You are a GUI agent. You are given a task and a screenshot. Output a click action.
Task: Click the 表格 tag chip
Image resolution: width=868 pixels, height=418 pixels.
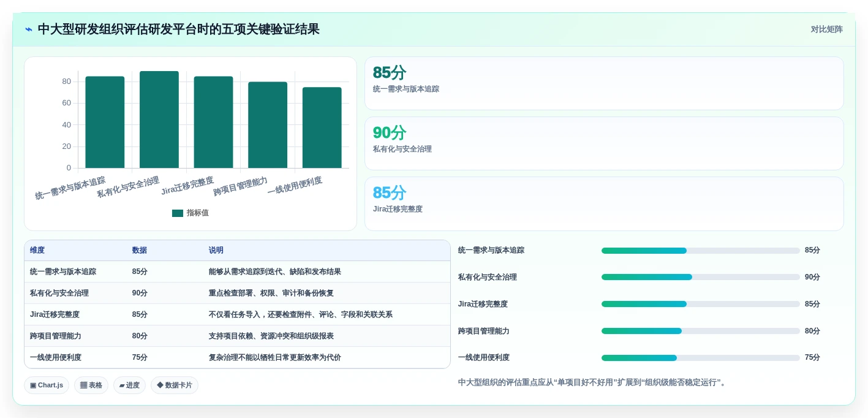click(91, 386)
